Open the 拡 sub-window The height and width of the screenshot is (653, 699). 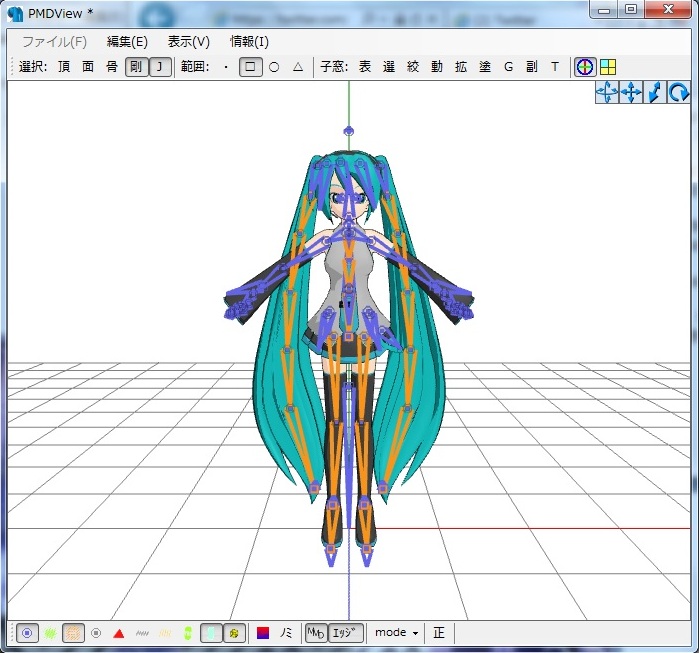tap(461, 67)
